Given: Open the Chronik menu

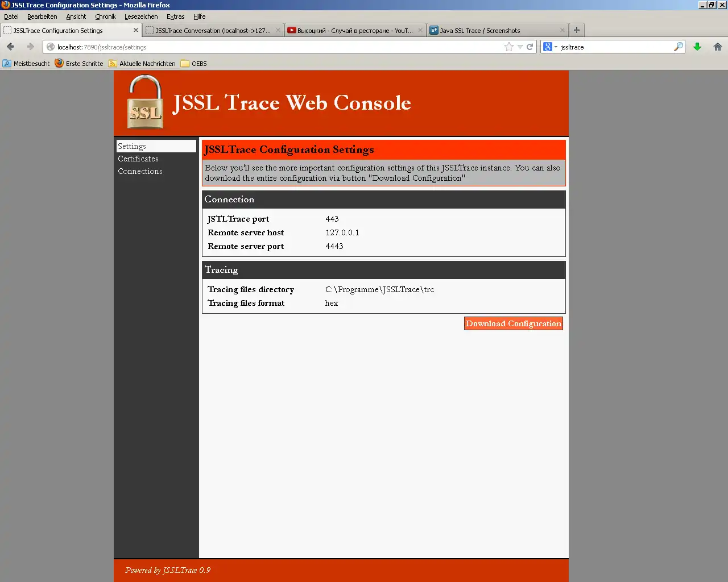Looking at the screenshot, I should (x=105, y=16).
